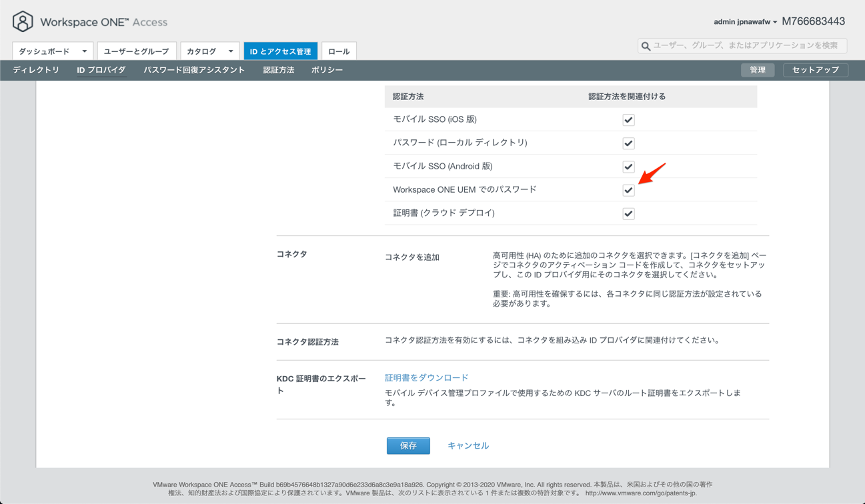The height and width of the screenshot is (504, 865).
Task: Select the ID とアクセス管理 tab
Action: tap(281, 51)
